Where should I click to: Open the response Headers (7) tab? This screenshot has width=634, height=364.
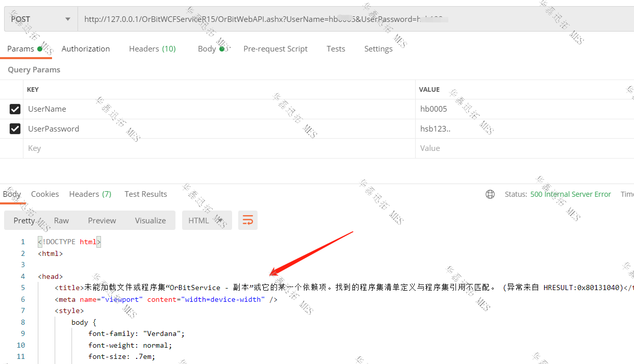[x=90, y=194]
